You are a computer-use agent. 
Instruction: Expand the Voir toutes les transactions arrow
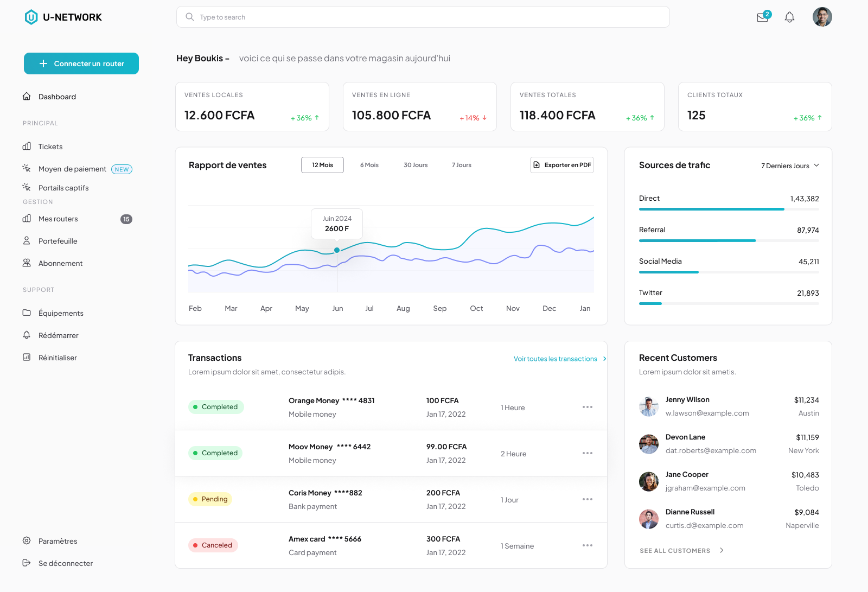pos(604,359)
